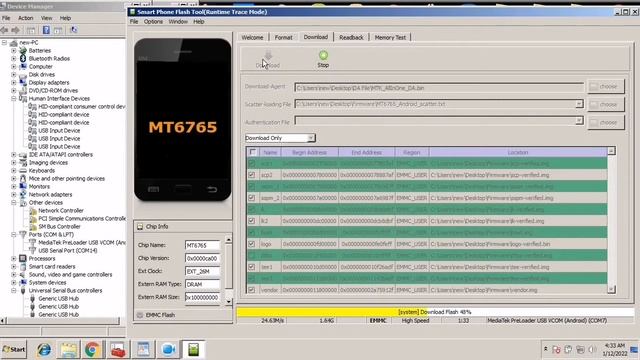The height and width of the screenshot is (360, 640).
Task: Click the Download-Agent path field
Action: (x=439, y=87)
